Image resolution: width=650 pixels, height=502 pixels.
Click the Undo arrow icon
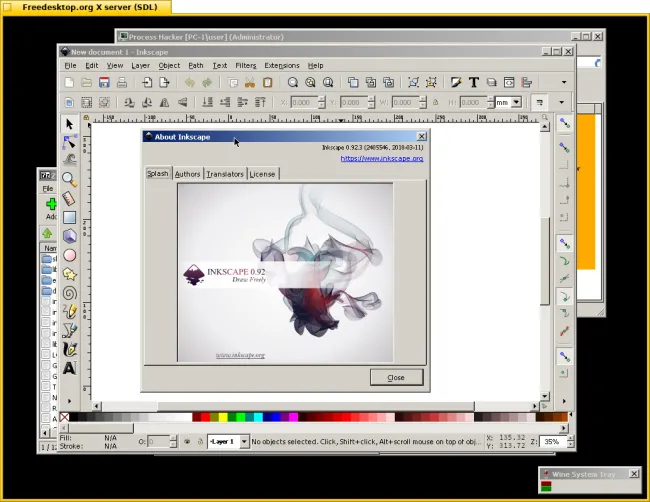click(x=189, y=82)
